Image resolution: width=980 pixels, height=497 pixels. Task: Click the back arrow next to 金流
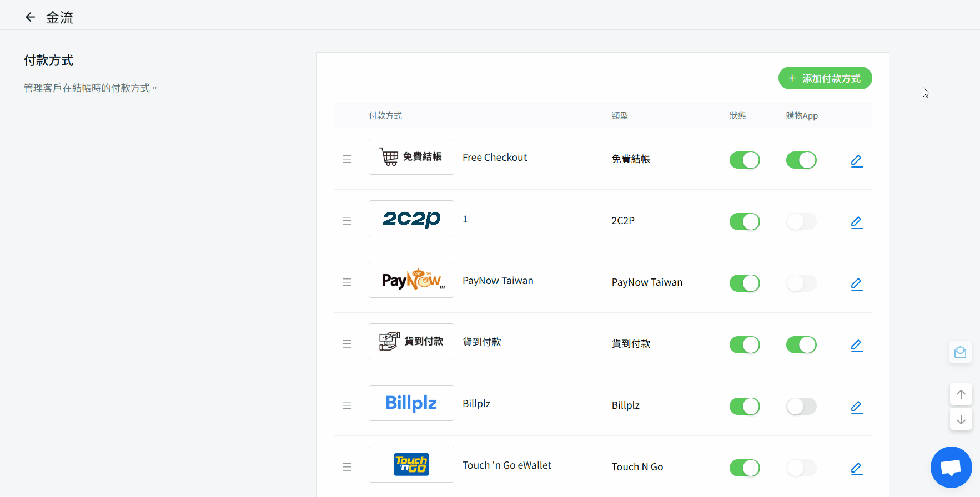coord(31,17)
